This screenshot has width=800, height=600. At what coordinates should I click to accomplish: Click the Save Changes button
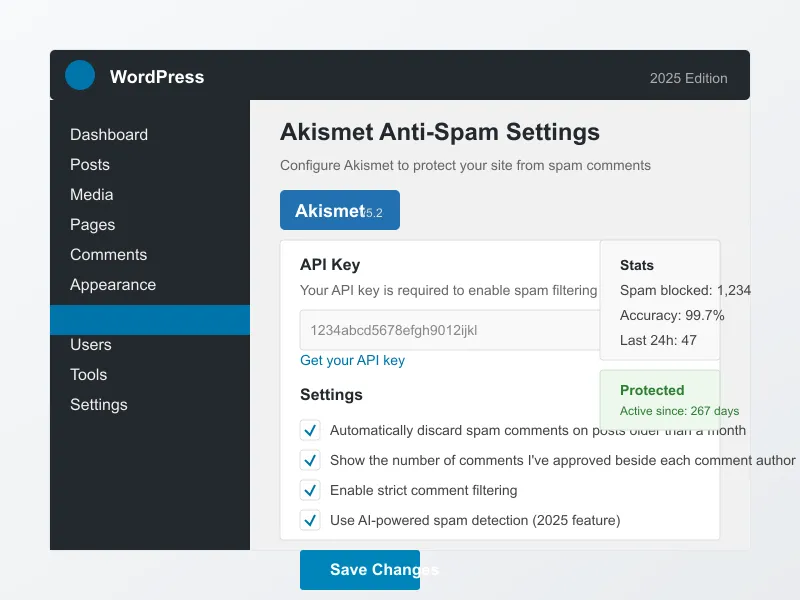pos(360,570)
